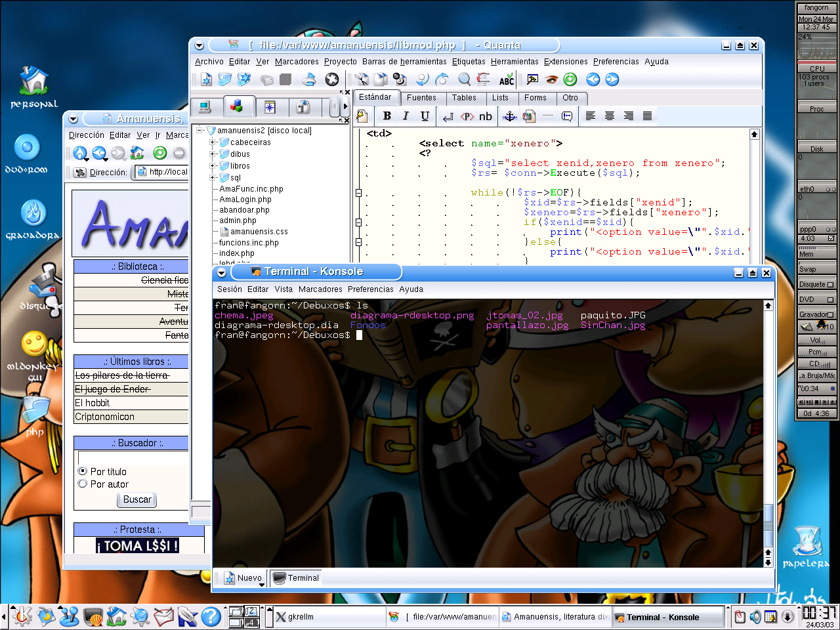The height and width of the screenshot is (630, 840).
Task: Click the home icon in Amanuensis browser toolbar
Action: click(x=137, y=153)
